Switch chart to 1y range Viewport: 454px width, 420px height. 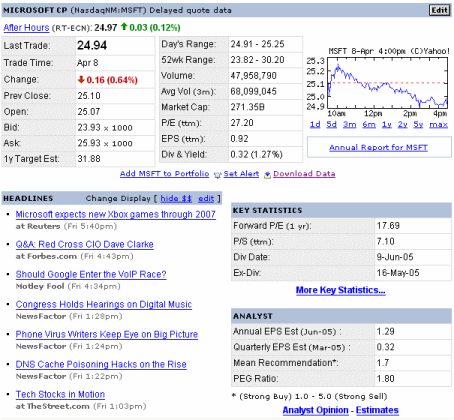[x=387, y=125]
